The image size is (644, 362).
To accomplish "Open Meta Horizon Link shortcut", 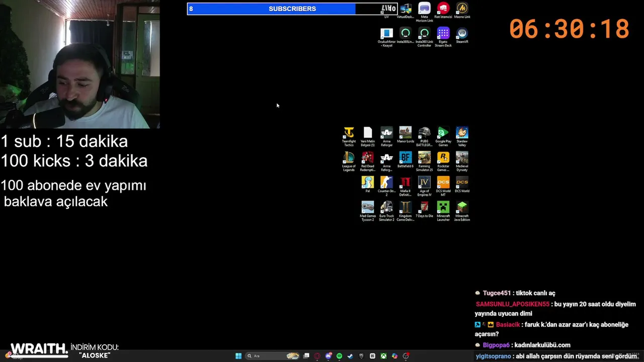I will tap(424, 13).
